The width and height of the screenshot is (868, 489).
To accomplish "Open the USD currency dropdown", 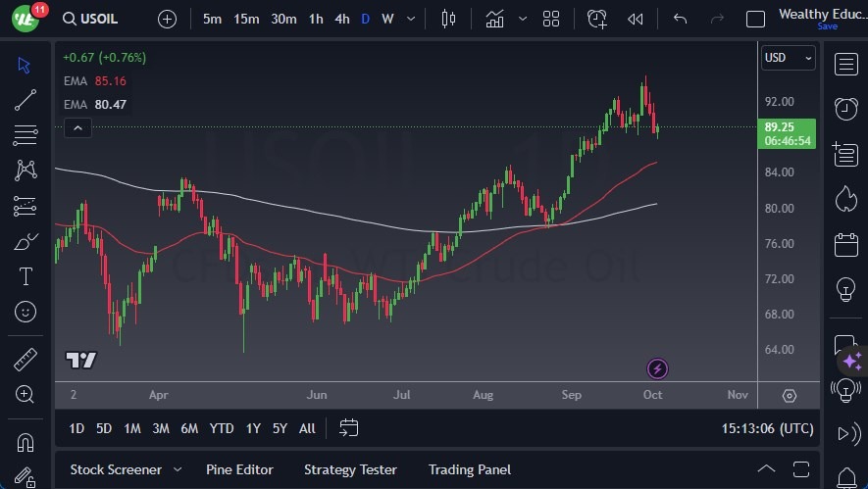I will coord(788,58).
